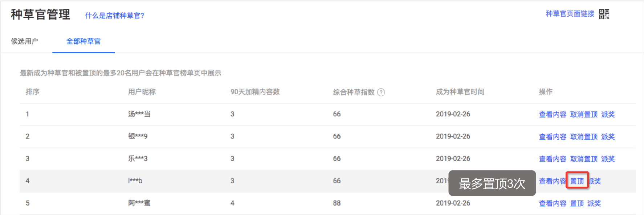Viewport: 644px width, 215px height.
Task: Select the 全部种草官 tab
Action: click(x=83, y=41)
